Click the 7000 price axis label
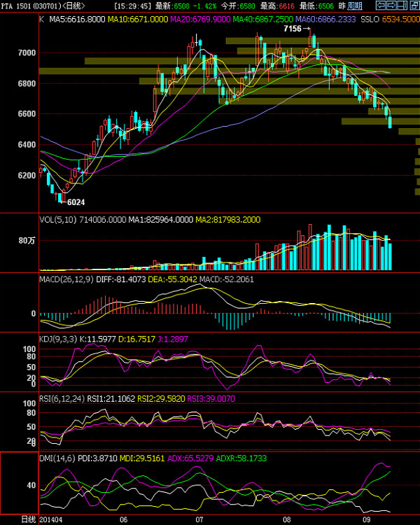420x525 pixels. tap(27, 53)
